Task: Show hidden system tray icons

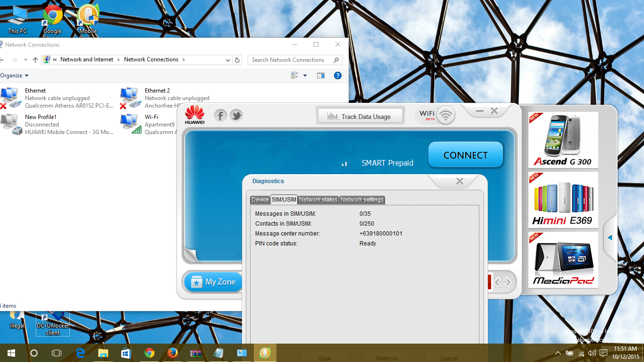Action: [x=558, y=353]
